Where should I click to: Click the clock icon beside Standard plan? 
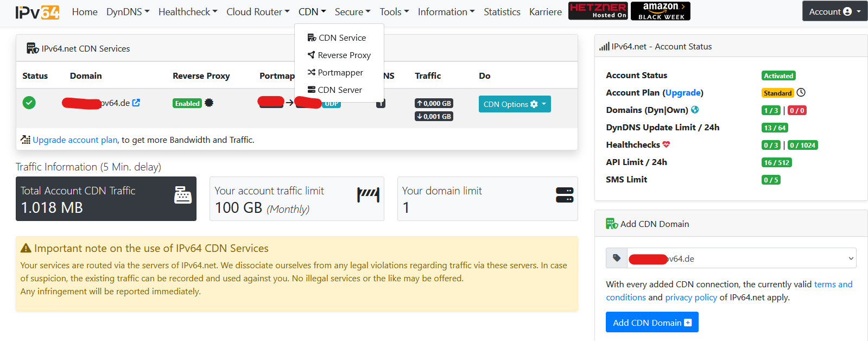[x=801, y=93]
